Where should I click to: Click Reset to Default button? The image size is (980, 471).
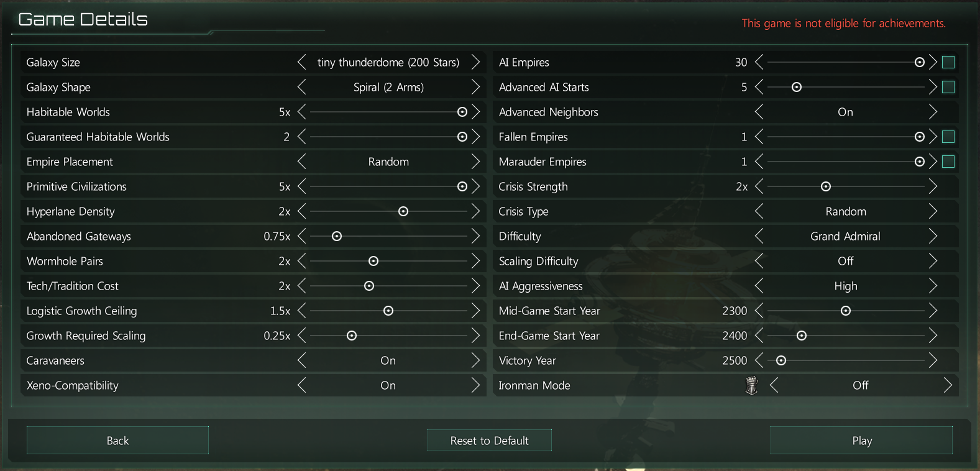(x=489, y=441)
